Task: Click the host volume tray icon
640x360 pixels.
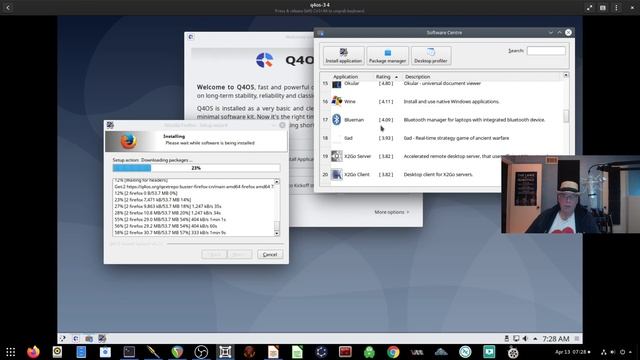Action: click(x=613, y=352)
